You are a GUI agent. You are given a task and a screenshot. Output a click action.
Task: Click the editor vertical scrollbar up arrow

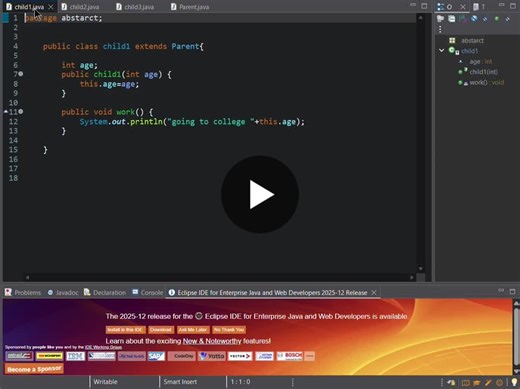click(x=421, y=17)
